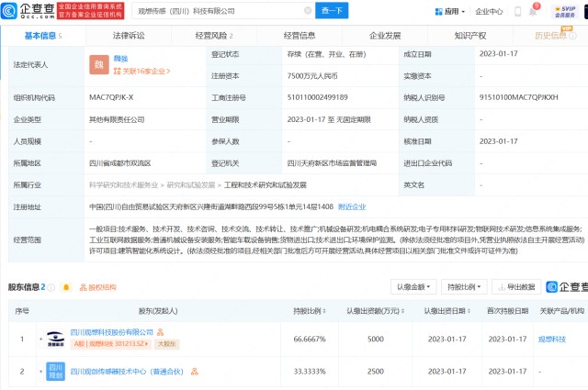Click the info icon next to 股东信息
The image size is (588, 390).
[51, 287]
